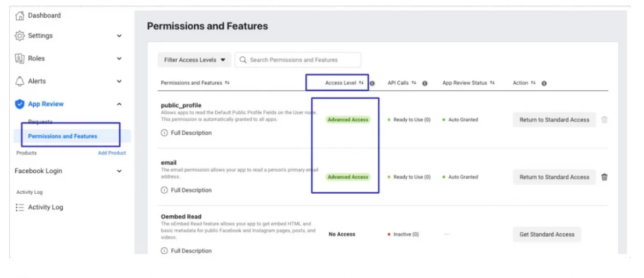Image resolution: width=644 pixels, height=278 pixels.
Task: Click the Alerts bell icon
Action: [20, 82]
